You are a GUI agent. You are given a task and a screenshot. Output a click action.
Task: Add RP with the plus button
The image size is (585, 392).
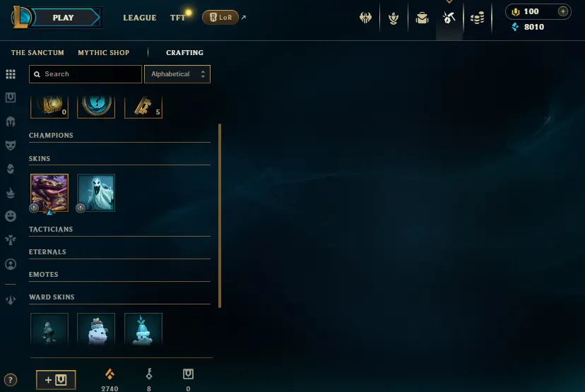pos(563,11)
